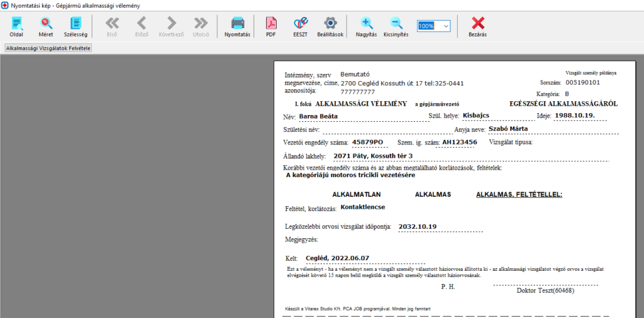Image resolution: width=644 pixels, height=318 pixels.
Task: Send document to EESZT
Action: click(x=301, y=26)
